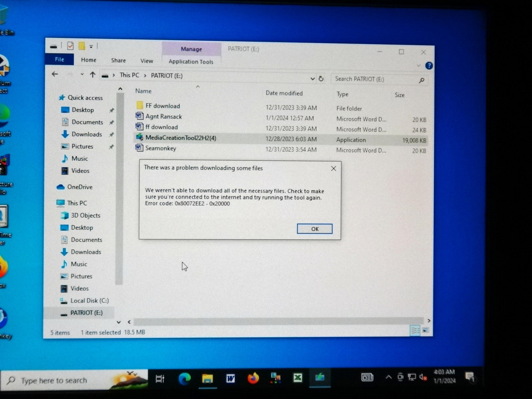Go back with the back arrow
Viewport: 532px width, 399px height.
click(55, 74)
